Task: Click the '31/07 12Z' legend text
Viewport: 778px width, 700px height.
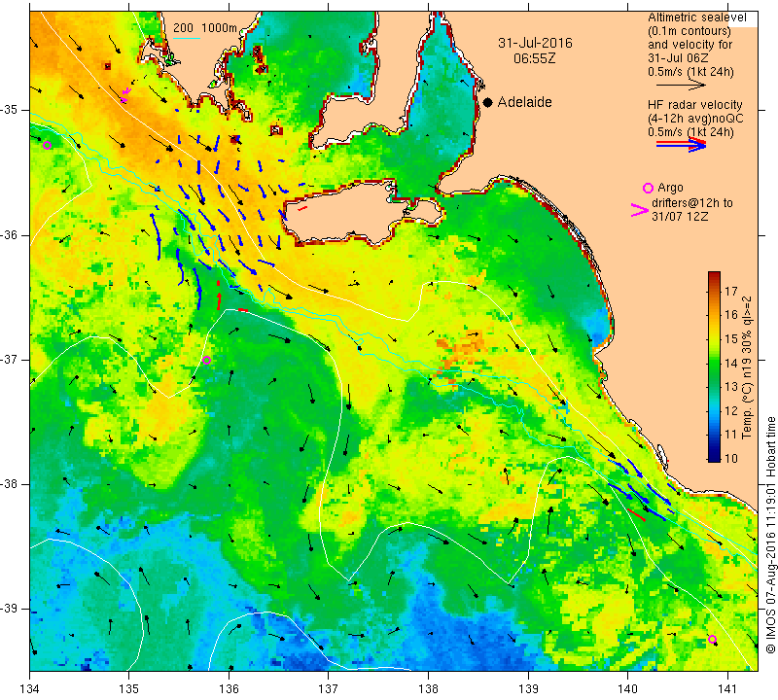Action: point(680,216)
